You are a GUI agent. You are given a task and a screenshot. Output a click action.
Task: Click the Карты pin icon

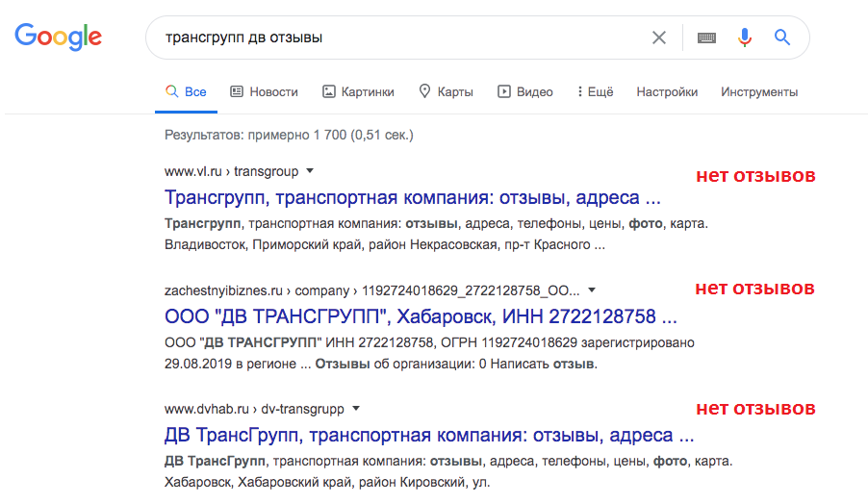424,91
